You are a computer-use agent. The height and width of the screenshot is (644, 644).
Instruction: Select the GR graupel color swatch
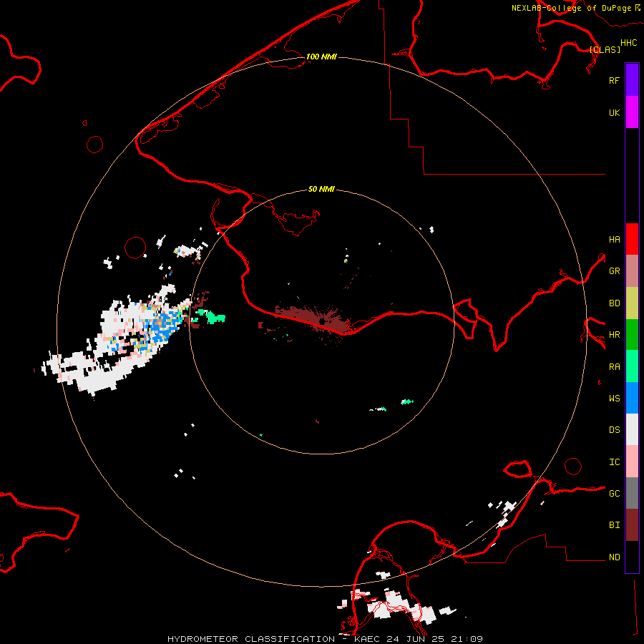click(x=632, y=271)
